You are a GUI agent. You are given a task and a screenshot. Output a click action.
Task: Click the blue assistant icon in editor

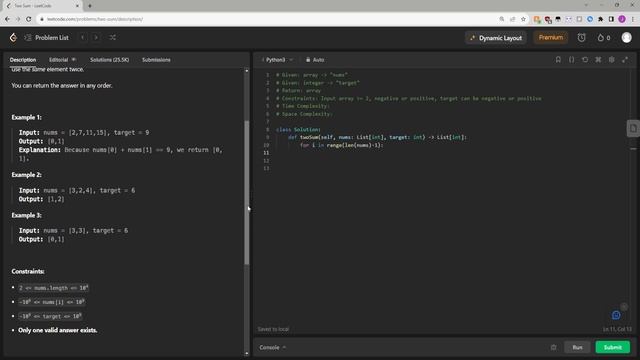click(x=616, y=315)
